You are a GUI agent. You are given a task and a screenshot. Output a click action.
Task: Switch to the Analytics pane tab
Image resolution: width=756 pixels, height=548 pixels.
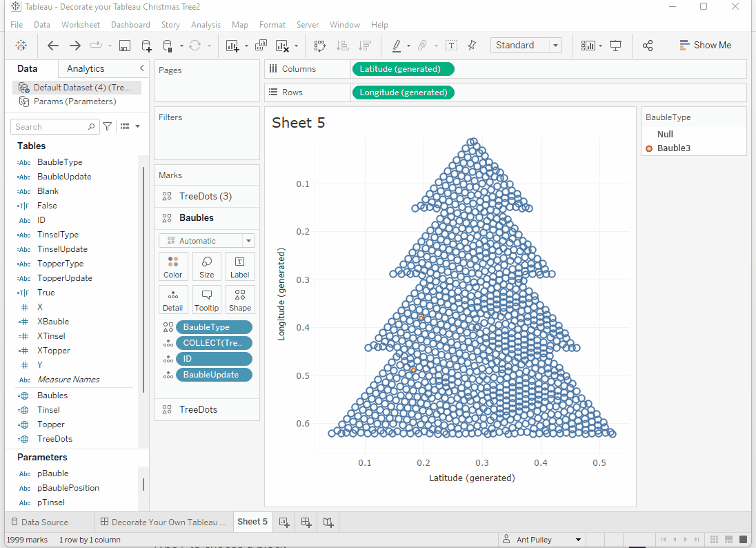click(x=86, y=69)
